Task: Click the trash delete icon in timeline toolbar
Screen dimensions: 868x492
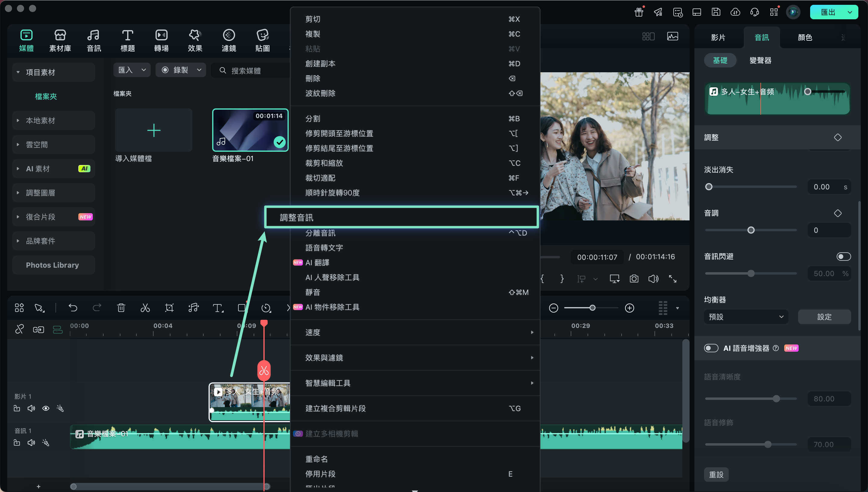Action: 121,308
